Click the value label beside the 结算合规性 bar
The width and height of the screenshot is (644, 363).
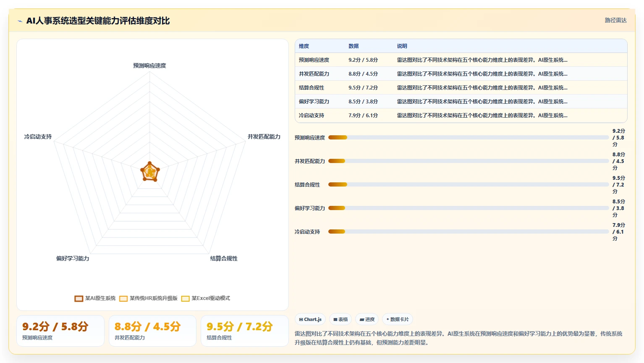click(x=618, y=185)
